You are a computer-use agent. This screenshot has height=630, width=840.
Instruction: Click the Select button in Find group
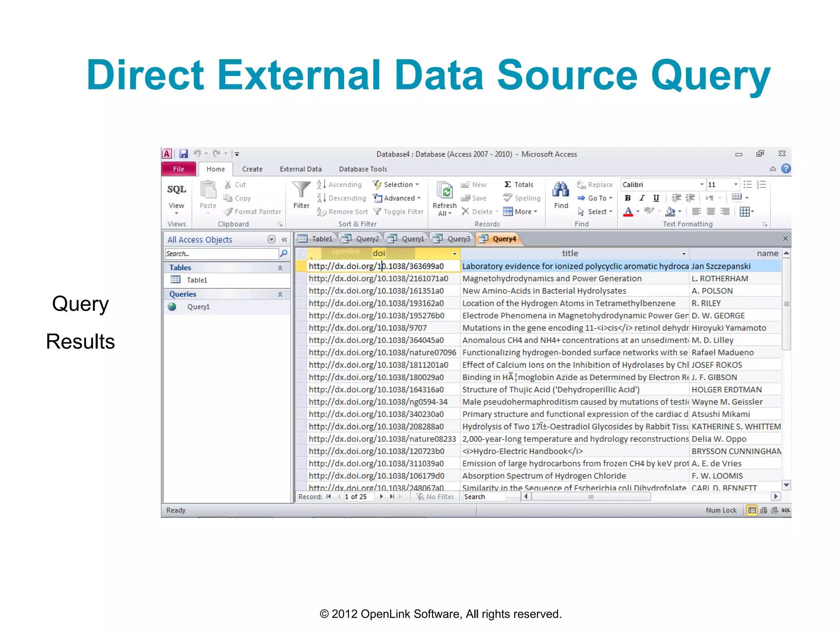pyautogui.click(x=595, y=212)
